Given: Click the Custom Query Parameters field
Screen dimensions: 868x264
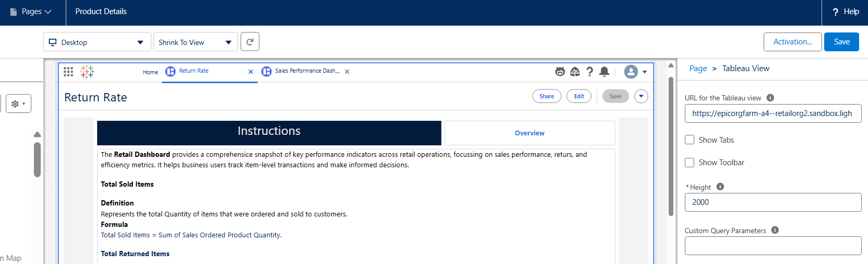Looking at the screenshot, I should 772,246.
